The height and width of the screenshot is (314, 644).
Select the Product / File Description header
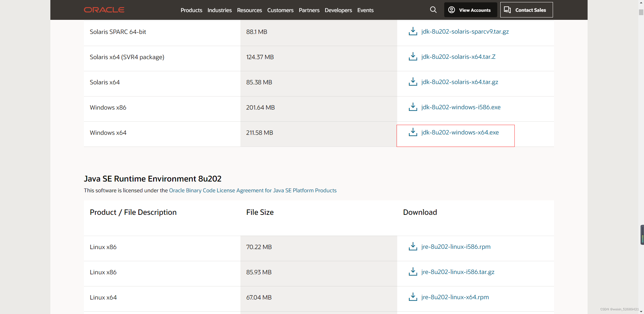pos(133,212)
